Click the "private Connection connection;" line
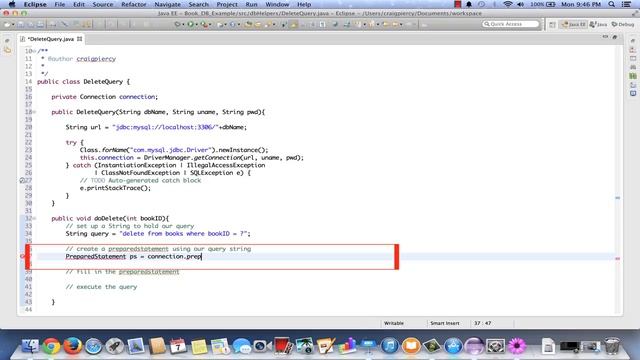Screen dimensions: 640x360 point(104,97)
